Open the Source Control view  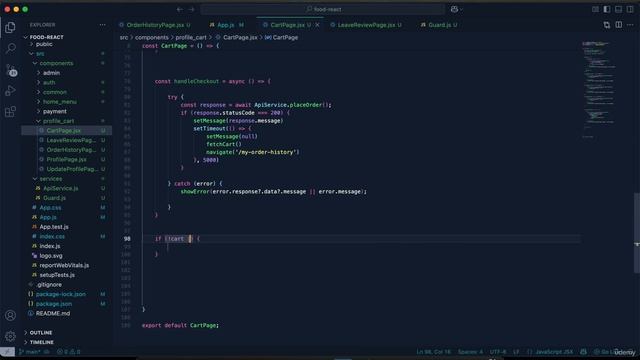pos(10,70)
